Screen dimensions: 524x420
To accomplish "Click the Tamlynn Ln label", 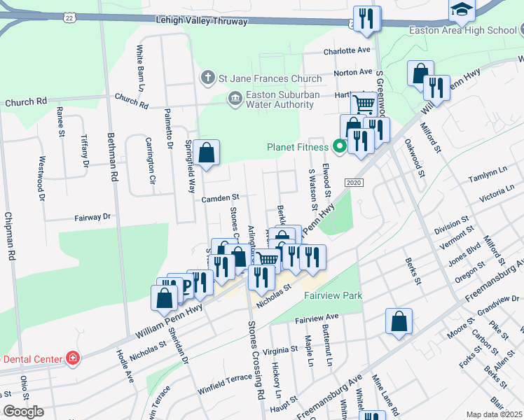I will coord(488,174).
